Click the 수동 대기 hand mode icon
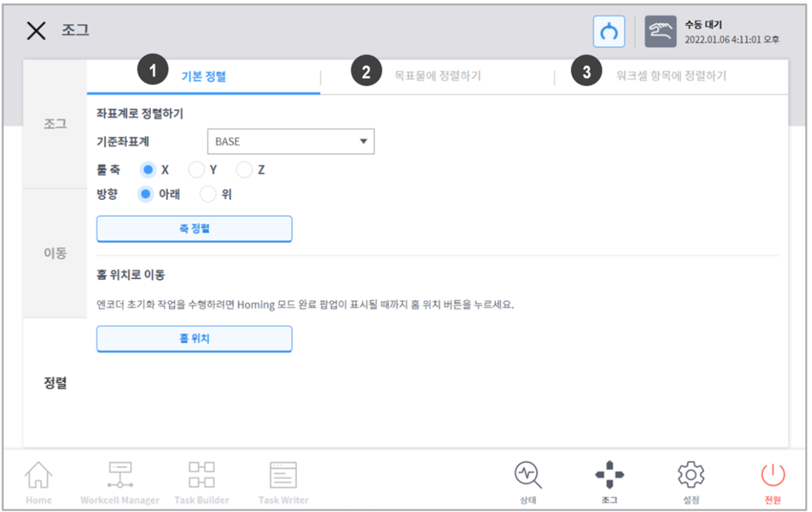Viewport: 812px width, 512px height. pyautogui.click(x=660, y=32)
